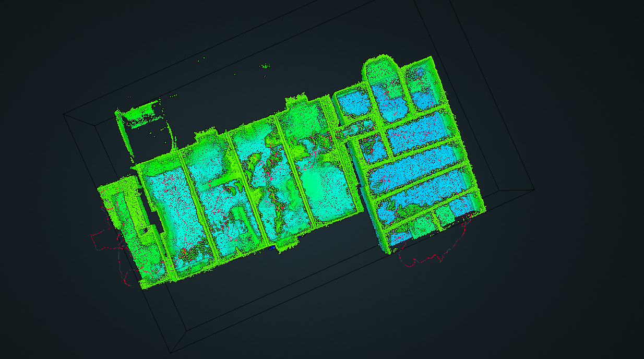644x359 pixels.
Task: Select the narrow blue room at bottom right
Action: (x=459, y=209)
